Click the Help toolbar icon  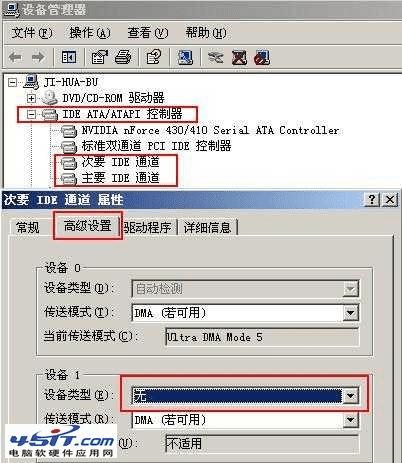point(154,57)
